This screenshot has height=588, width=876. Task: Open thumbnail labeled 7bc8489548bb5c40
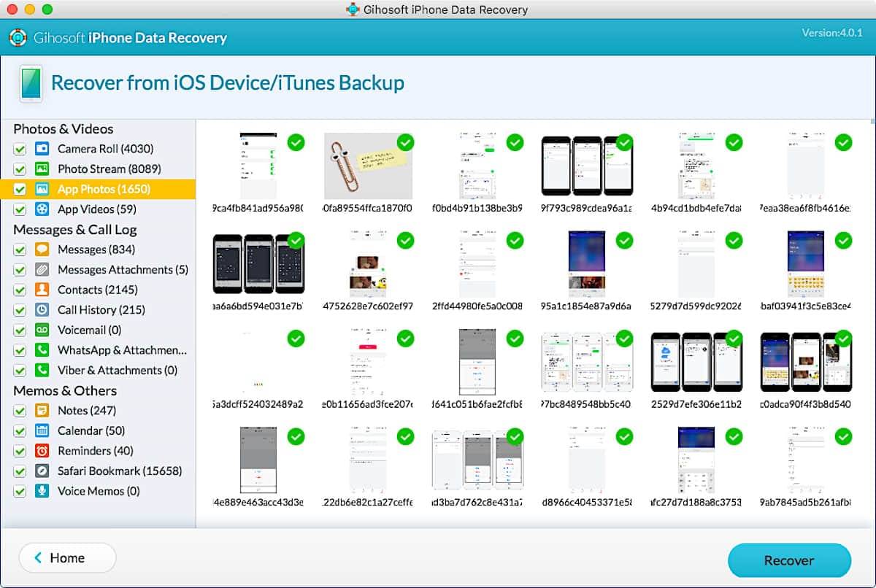[586, 363]
